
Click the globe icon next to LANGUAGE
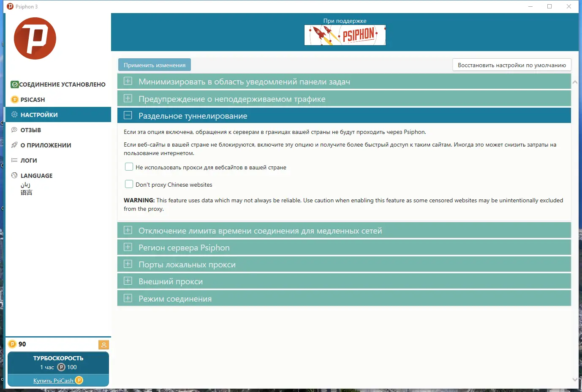point(14,175)
